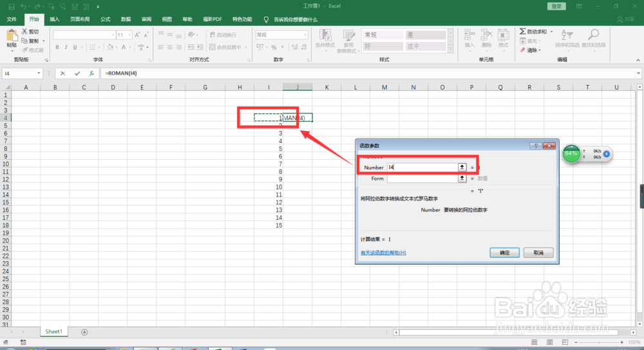The image size is (644, 350).
Task: Click 确定 in the function arguments dialog
Action: [x=504, y=253]
